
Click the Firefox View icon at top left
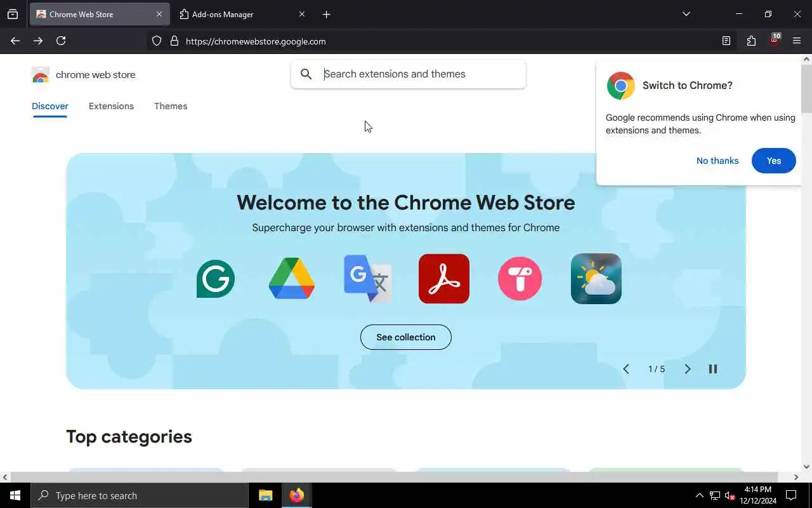13,14
